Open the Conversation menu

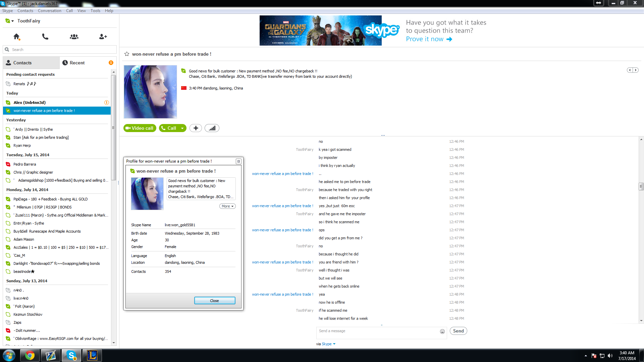point(49,11)
